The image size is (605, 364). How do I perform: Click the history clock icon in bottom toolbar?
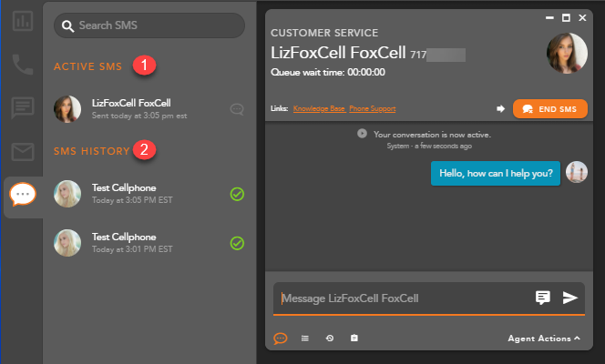(x=329, y=339)
